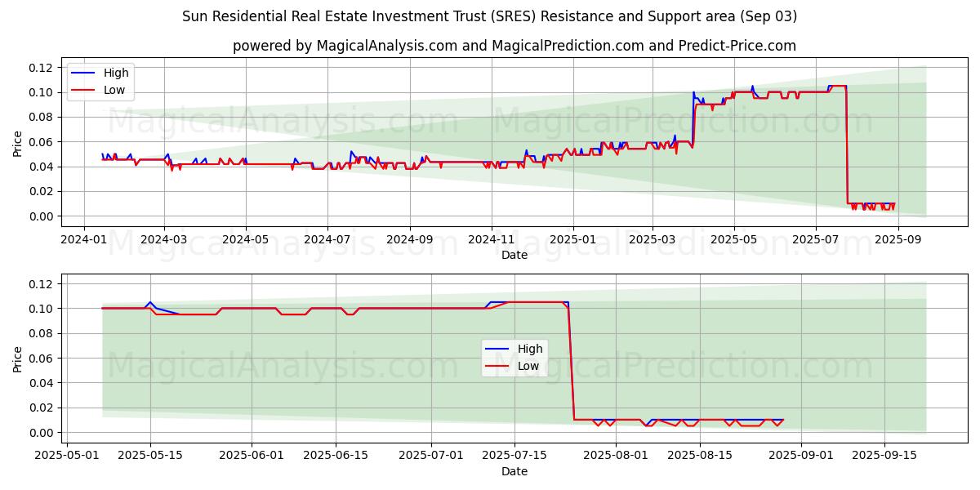Image resolution: width=980 pixels, height=490 pixels.
Task: Click the '2025-06-15' tick label
Action: pos(336,455)
